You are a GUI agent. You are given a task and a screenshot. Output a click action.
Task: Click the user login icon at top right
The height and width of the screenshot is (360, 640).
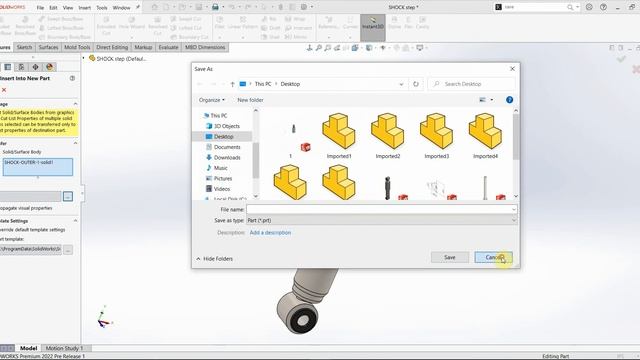(x=589, y=7)
